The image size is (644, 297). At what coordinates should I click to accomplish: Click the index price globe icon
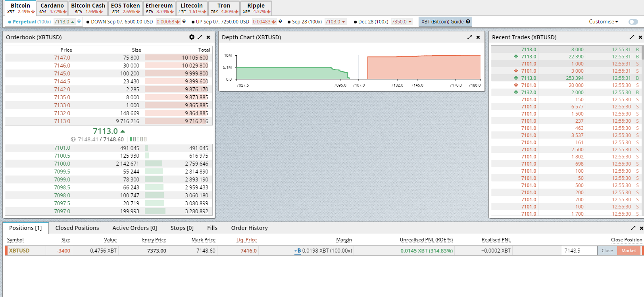[x=73, y=139]
